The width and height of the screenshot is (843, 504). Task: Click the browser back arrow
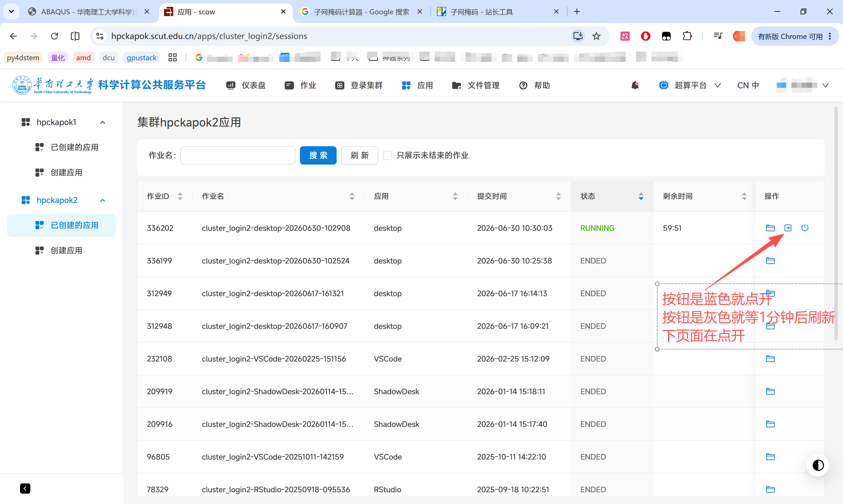point(13,36)
